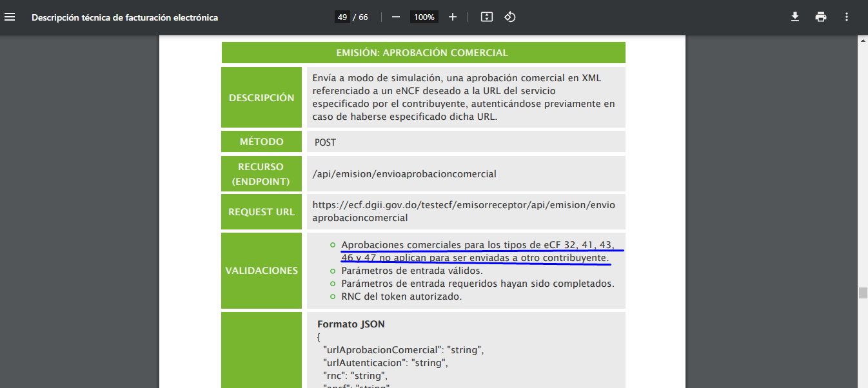Image resolution: width=868 pixels, height=388 pixels.
Task: Click the vertical scrollbar thumb
Action: coord(863,293)
